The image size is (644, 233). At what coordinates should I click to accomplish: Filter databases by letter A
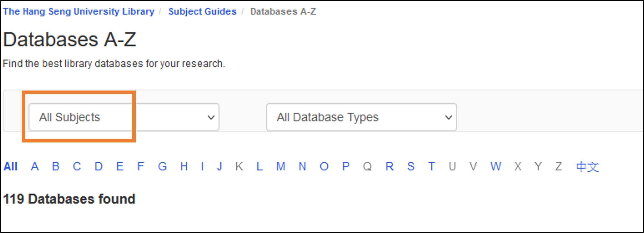(x=35, y=166)
